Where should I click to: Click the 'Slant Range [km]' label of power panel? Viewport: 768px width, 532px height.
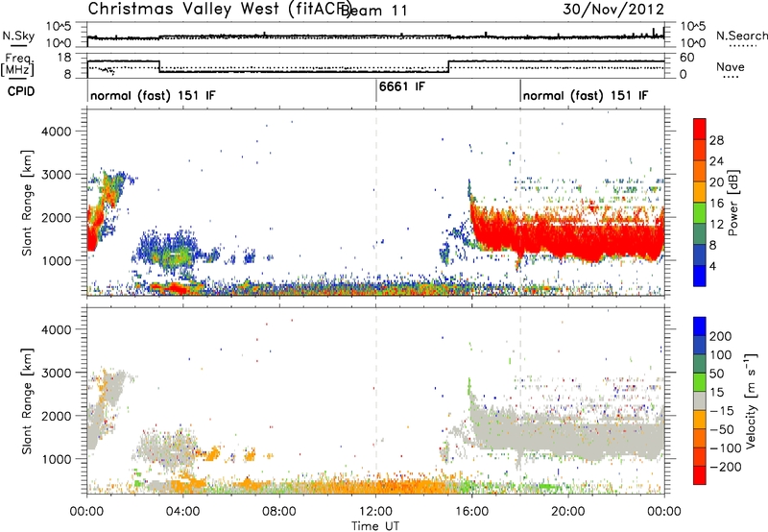pos(27,203)
